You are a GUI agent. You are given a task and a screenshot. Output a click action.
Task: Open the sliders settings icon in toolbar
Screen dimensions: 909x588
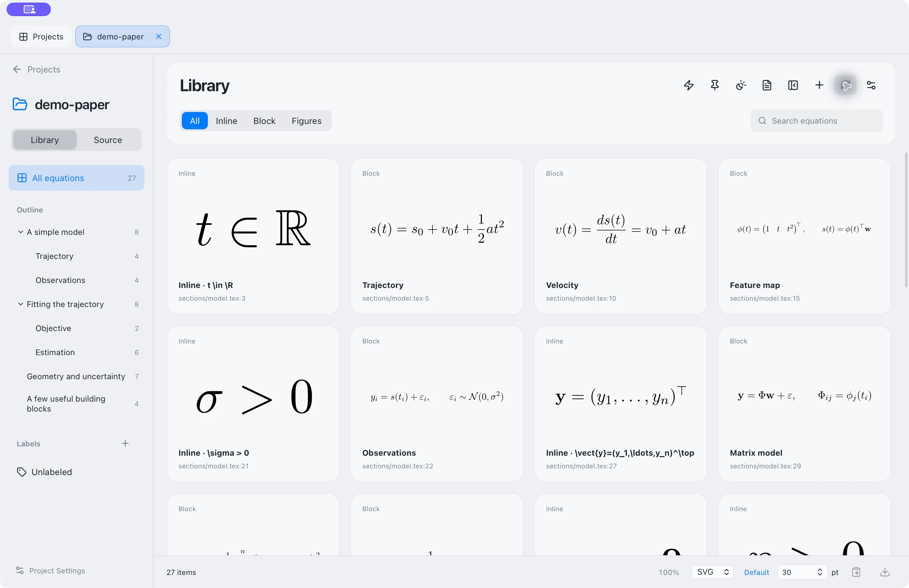coord(871,85)
